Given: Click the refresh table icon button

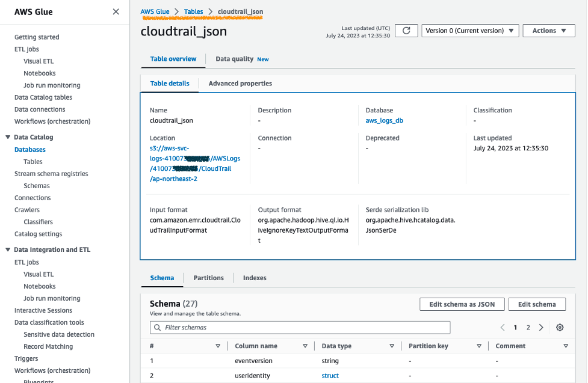Looking at the screenshot, I should pos(406,31).
